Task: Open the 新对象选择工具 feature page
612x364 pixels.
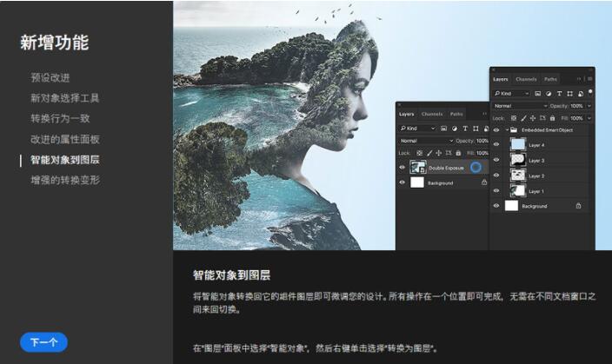Action: click(65, 98)
